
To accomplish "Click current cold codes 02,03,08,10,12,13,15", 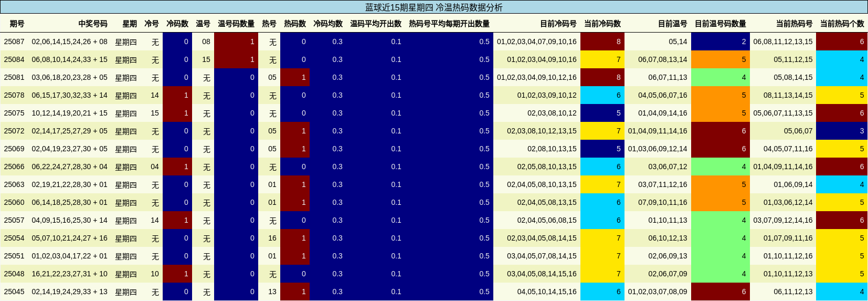I will (542, 131).
